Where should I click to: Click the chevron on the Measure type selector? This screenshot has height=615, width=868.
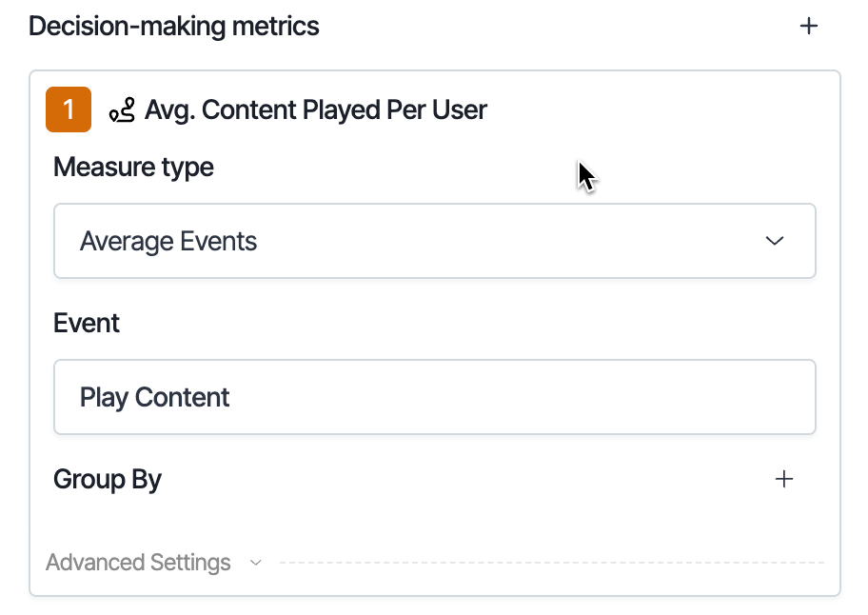coord(775,241)
